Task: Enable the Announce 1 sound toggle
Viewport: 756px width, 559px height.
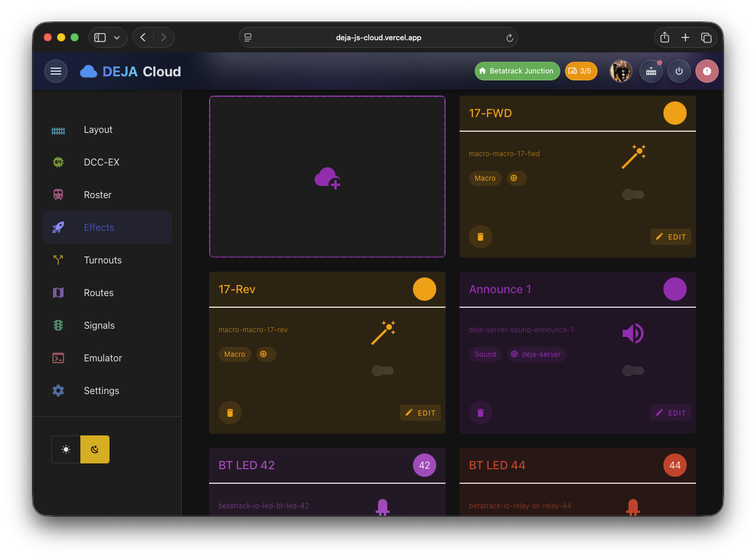Action: pos(633,371)
